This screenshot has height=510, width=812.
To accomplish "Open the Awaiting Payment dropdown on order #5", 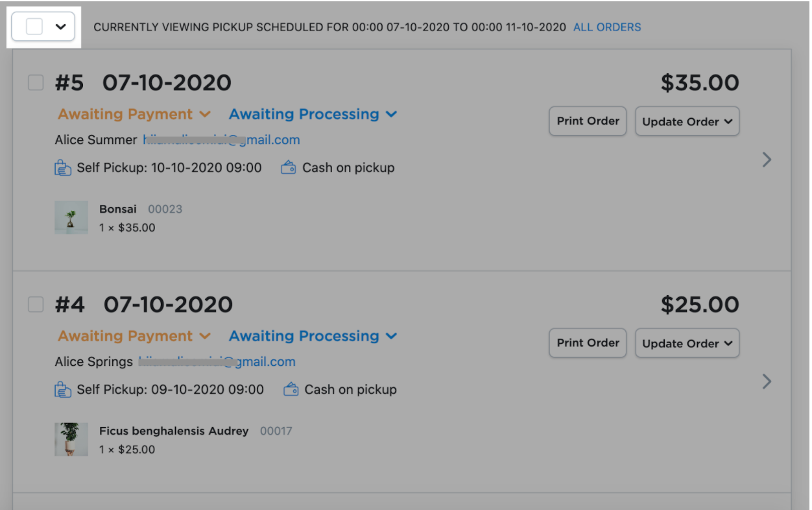I will pos(134,114).
